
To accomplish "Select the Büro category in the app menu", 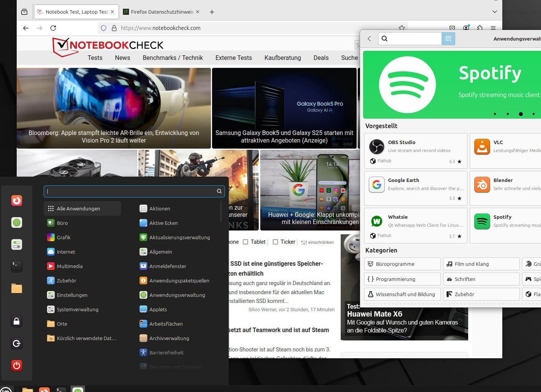I will (82, 223).
